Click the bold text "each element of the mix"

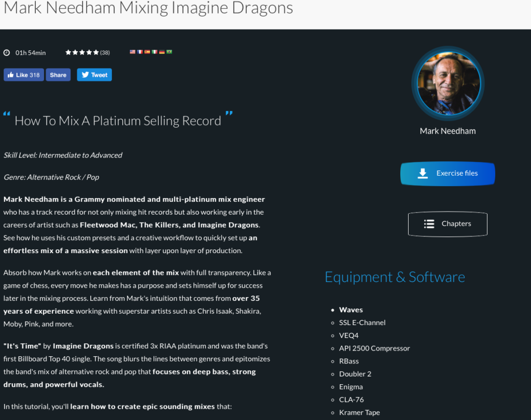point(136,273)
